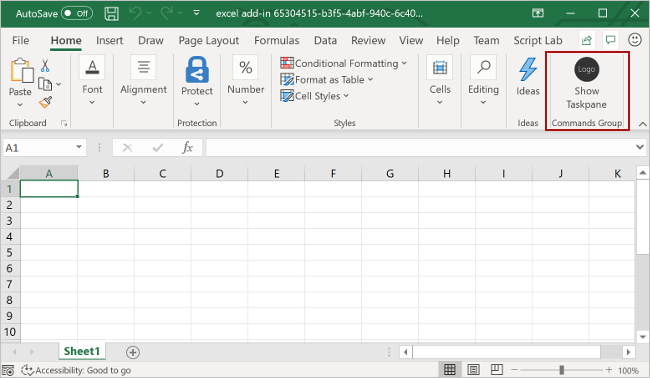
Task: Click Accessibility: Good to go status
Action: 76,370
